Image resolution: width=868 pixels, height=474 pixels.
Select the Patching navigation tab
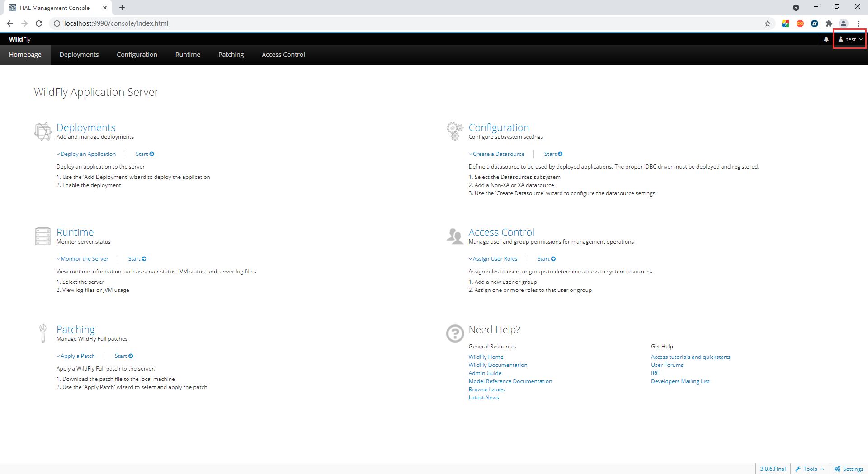pos(231,55)
